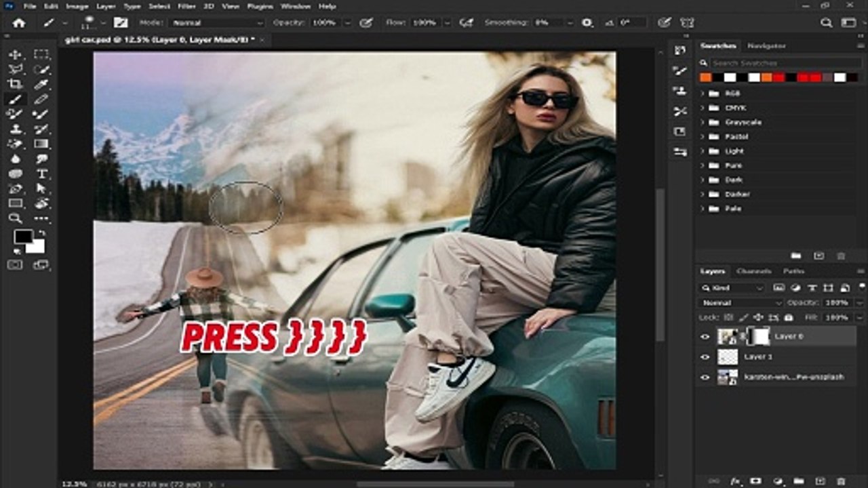Open smoothing options gear icon
This screenshot has width=868, height=488.
click(x=587, y=22)
